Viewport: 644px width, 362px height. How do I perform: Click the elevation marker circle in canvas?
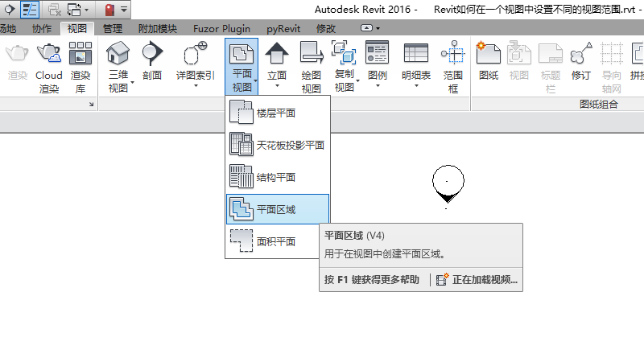(448, 180)
